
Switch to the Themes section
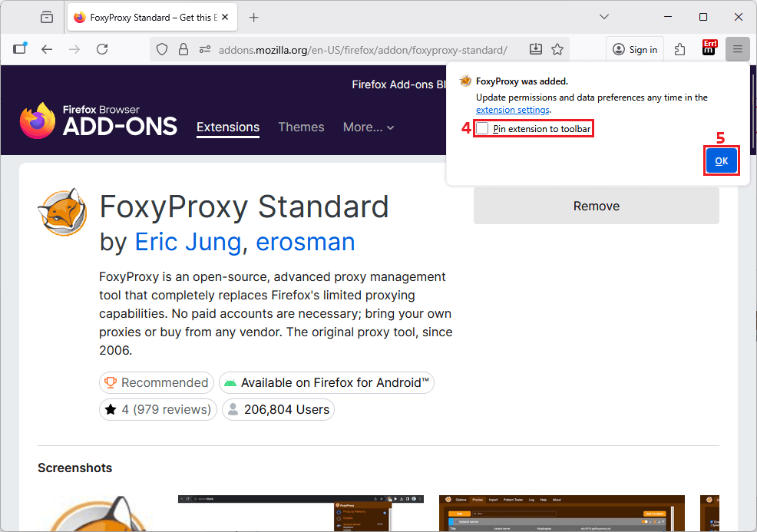pos(301,127)
